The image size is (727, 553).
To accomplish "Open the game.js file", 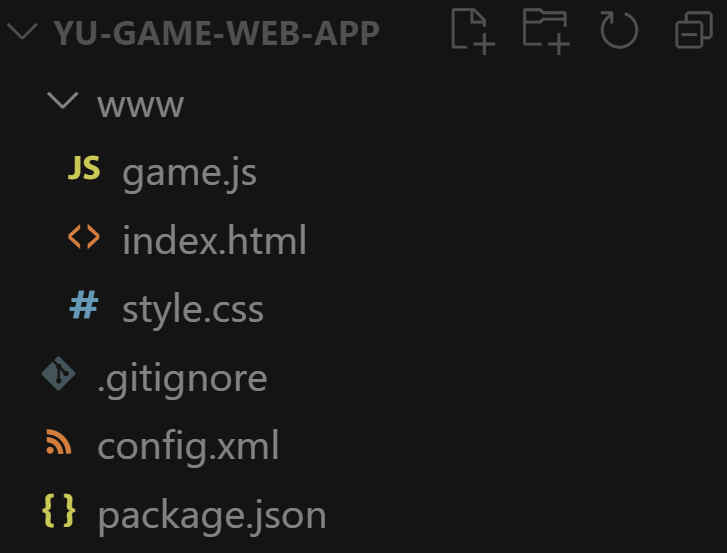I will [189, 174].
